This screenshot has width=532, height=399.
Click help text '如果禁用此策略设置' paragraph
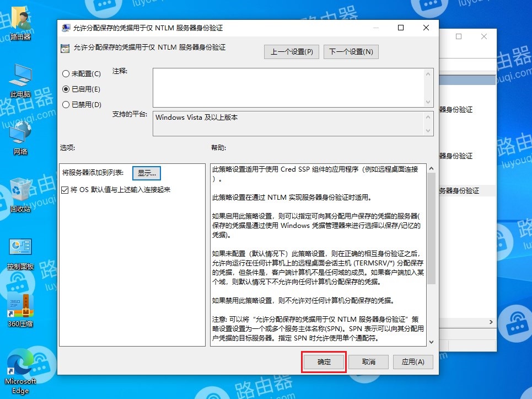click(303, 301)
